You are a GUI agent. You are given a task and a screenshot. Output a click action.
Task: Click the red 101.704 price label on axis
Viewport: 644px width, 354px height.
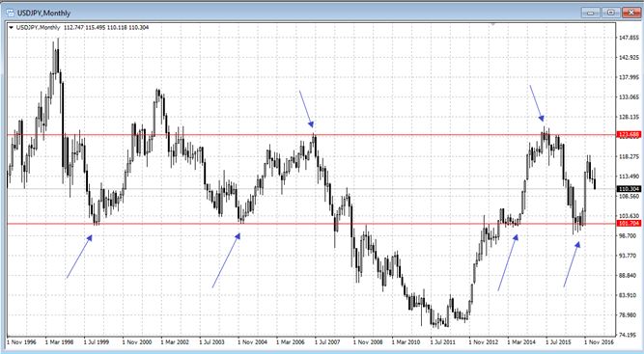(629, 224)
